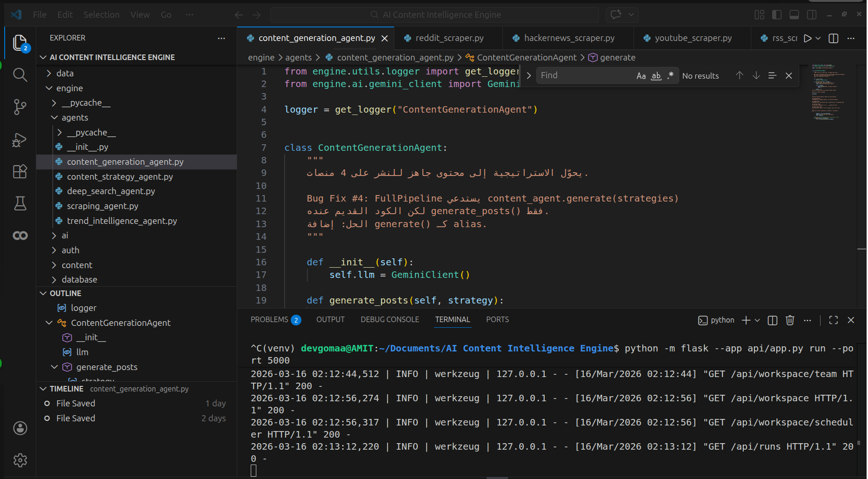868x479 pixels.
Task: Kill terminal with the trash icon
Action: (x=789, y=320)
